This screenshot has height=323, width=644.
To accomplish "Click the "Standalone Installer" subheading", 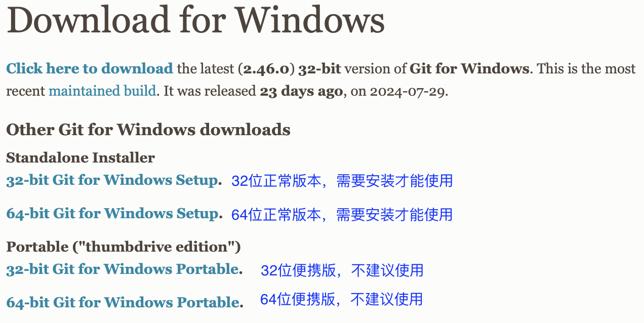I will tap(80, 158).
